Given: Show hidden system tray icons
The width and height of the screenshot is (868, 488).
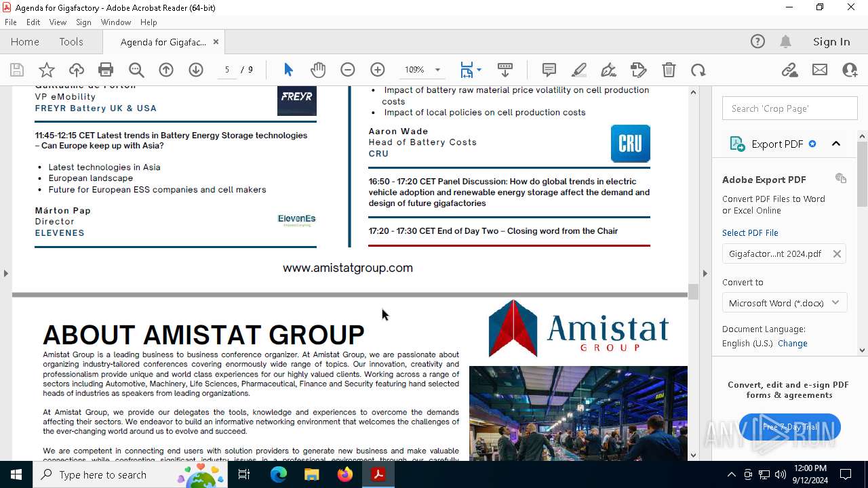Looking at the screenshot, I should pos(731,474).
